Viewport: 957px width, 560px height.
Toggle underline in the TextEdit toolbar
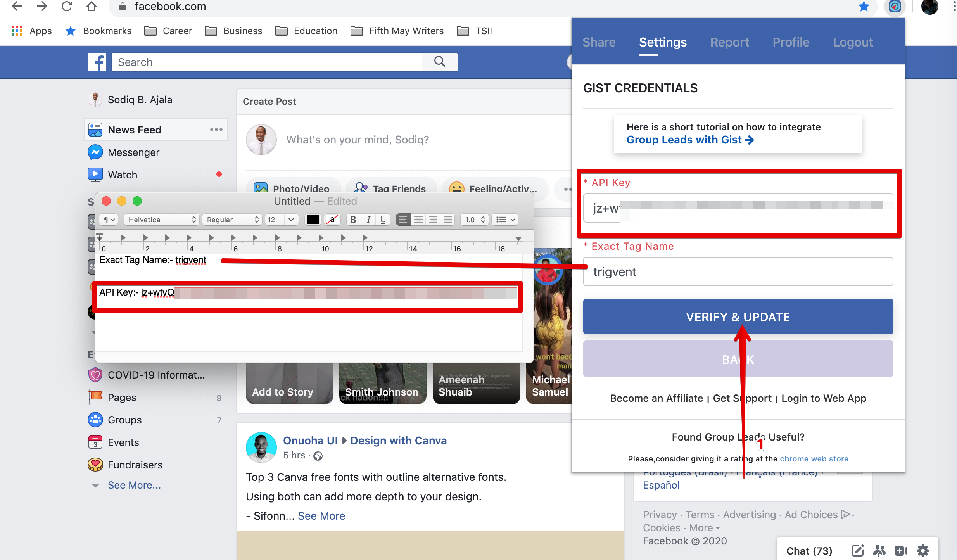pyautogui.click(x=383, y=220)
